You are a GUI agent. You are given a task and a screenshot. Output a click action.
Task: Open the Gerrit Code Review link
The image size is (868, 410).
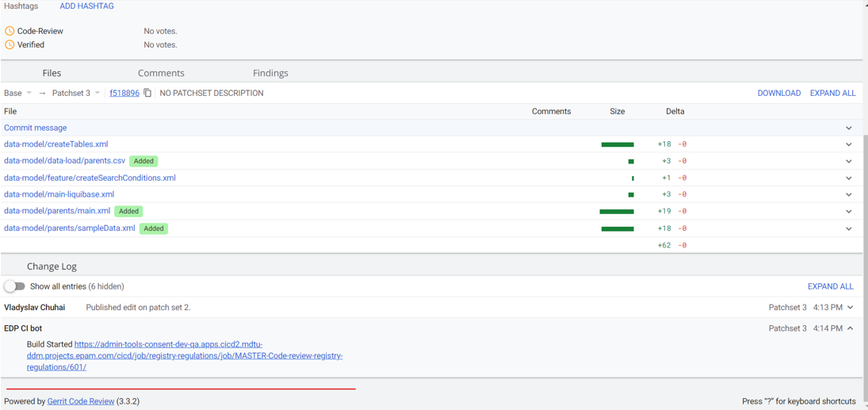(81, 401)
